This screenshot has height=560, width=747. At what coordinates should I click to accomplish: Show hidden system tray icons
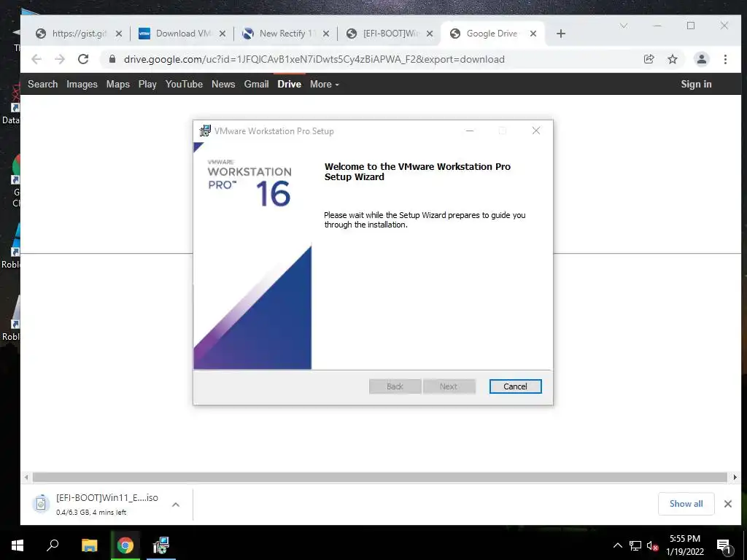point(617,545)
